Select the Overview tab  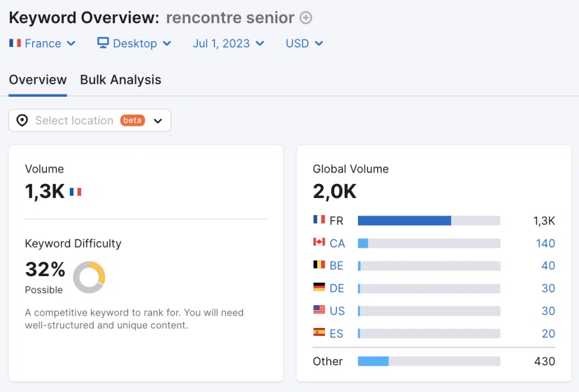38,80
